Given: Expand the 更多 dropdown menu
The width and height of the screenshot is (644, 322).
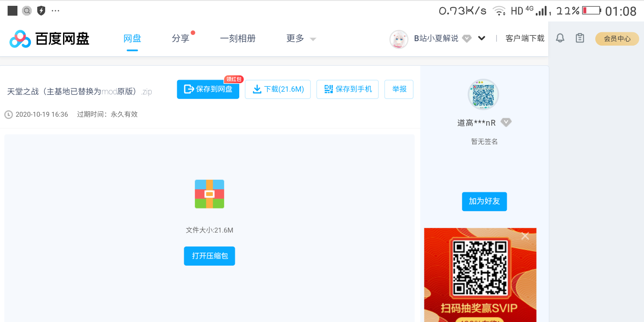Looking at the screenshot, I should click(x=301, y=39).
